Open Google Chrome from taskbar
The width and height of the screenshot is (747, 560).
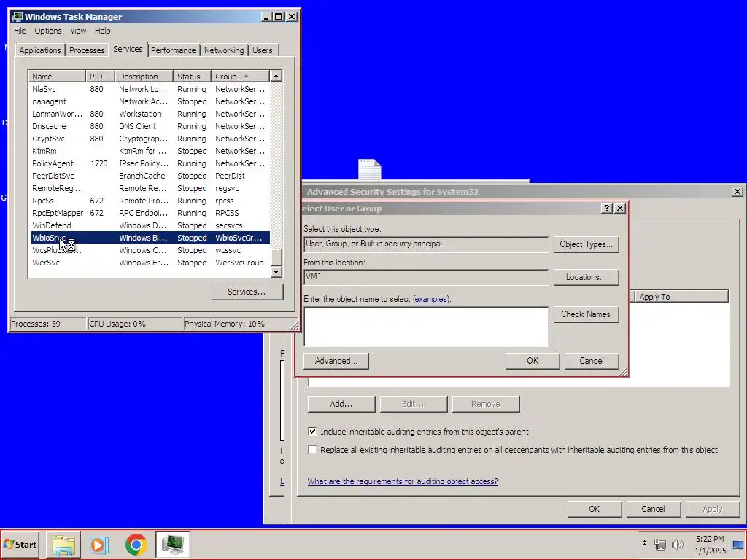[x=136, y=544]
